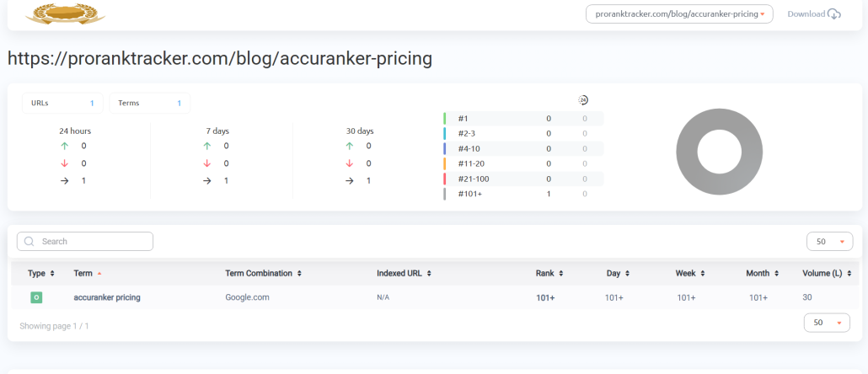Click the unchanged arrow under 30 days
868x374 pixels.
point(349,181)
